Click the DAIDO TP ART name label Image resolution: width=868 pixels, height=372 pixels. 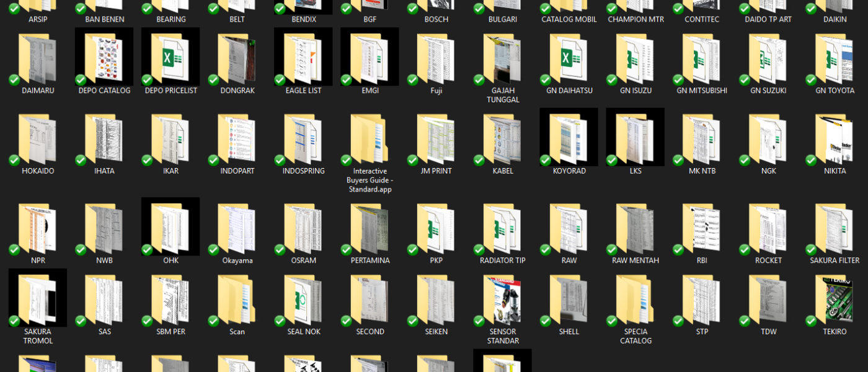point(768,19)
